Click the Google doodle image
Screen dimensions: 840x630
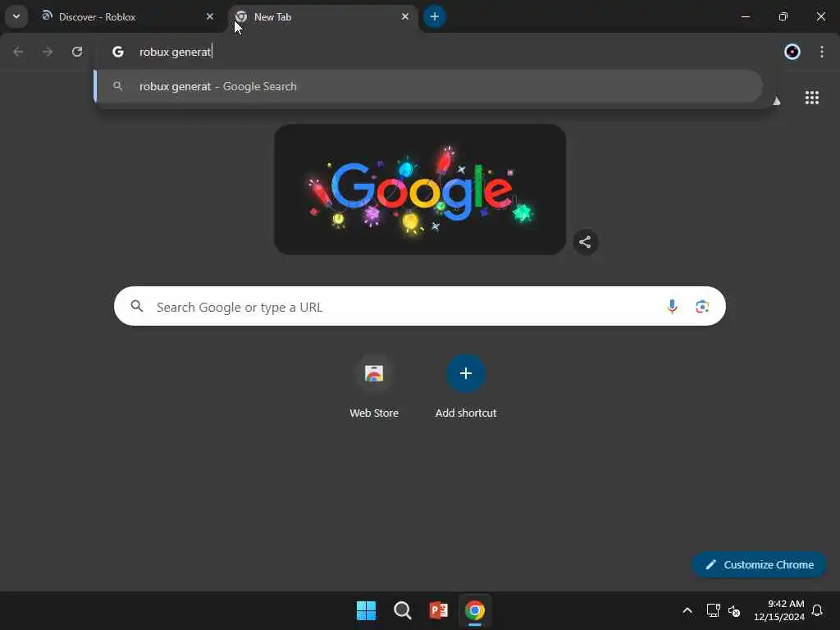[x=420, y=189]
